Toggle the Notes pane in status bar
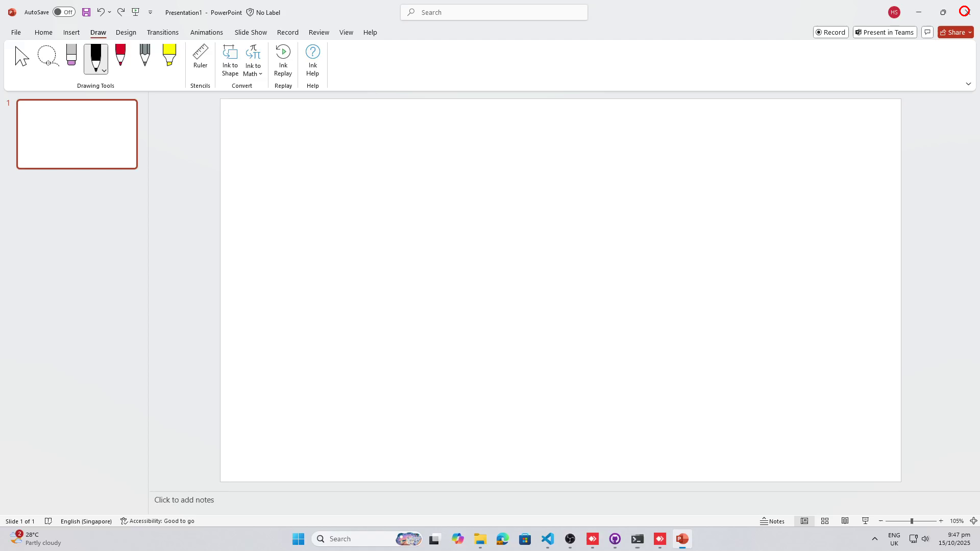The height and width of the screenshot is (551, 980). (x=772, y=521)
